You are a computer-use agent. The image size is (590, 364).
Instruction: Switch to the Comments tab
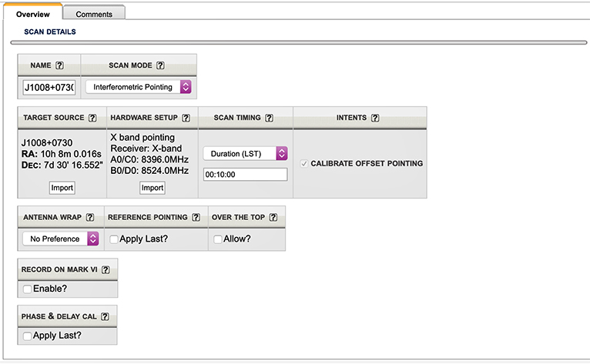(94, 14)
